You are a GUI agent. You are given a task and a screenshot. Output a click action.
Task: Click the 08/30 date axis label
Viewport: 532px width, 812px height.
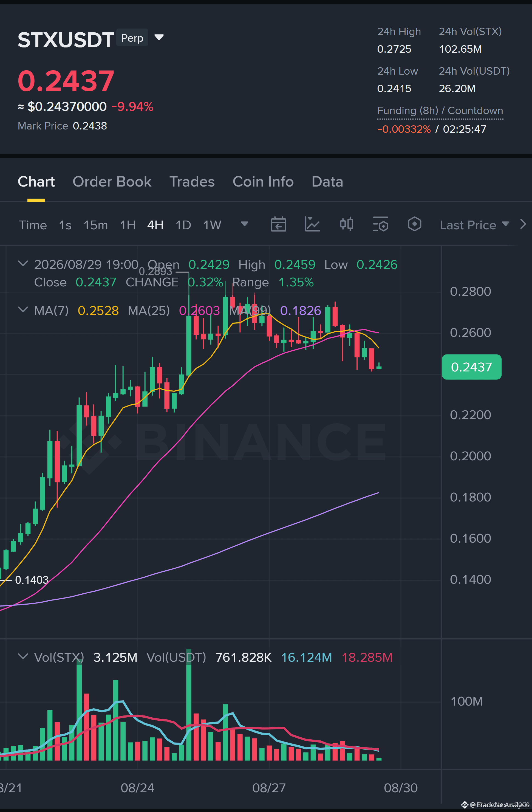click(x=401, y=788)
